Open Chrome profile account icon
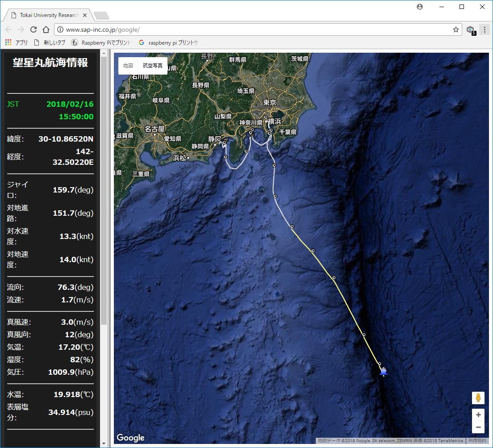The width and height of the screenshot is (493, 448). tap(420, 7)
